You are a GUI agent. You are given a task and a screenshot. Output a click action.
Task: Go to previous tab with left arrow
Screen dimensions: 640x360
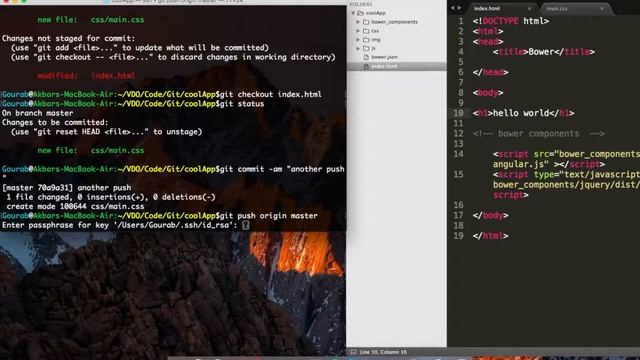pyautogui.click(x=452, y=8)
